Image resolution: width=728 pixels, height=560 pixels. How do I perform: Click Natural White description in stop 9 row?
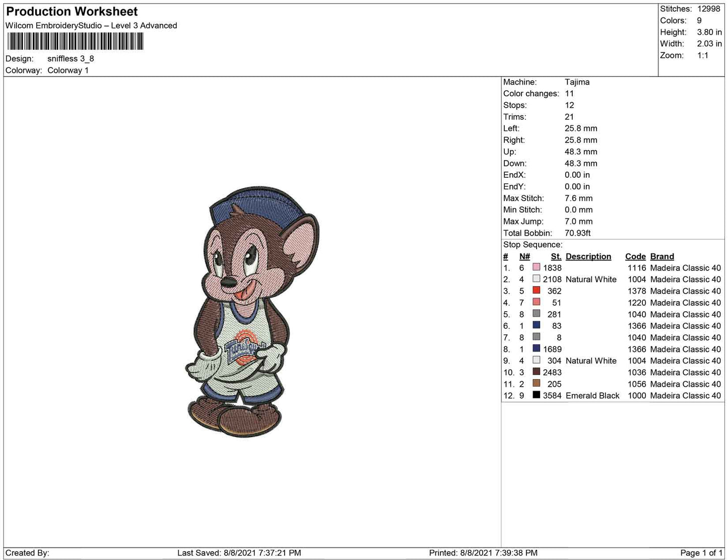tap(591, 361)
